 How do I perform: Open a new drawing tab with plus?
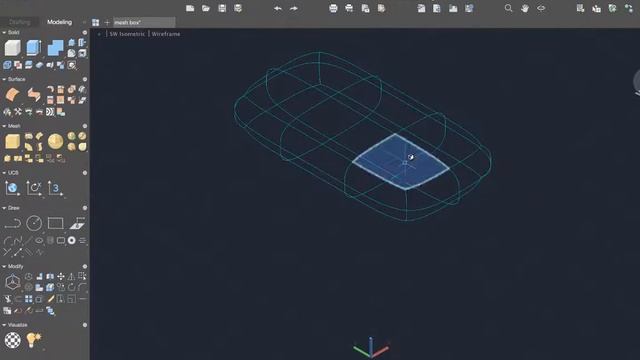tap(107, 22)
